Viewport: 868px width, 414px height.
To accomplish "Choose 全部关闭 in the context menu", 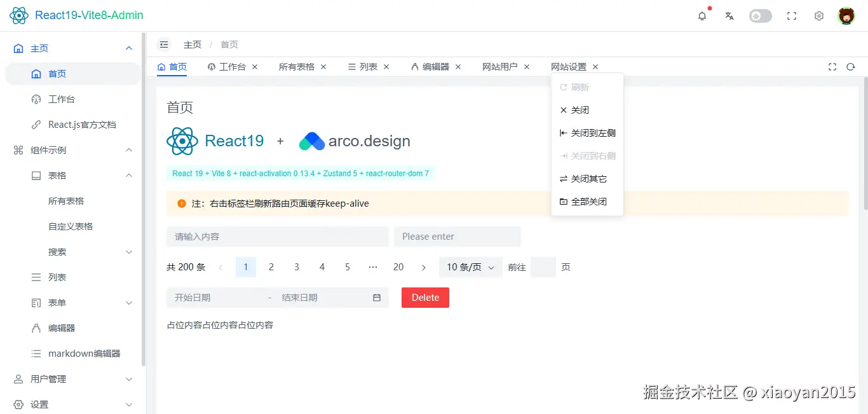I will click(587, 202).
